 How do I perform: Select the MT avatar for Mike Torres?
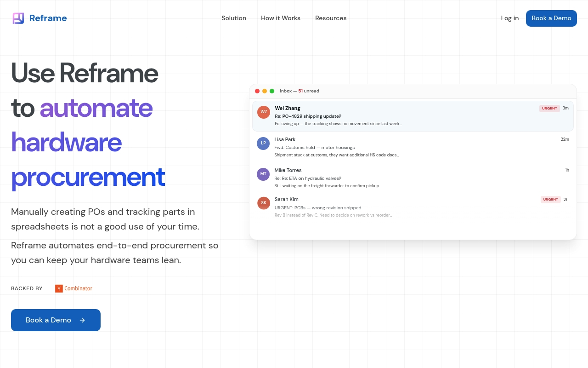click(x=263, y=174)
